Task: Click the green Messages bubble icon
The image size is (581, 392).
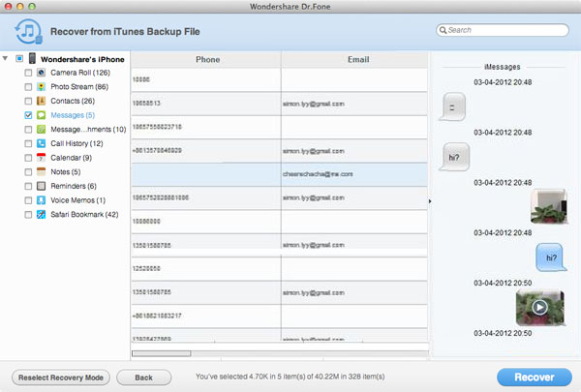Action: [41, 115]
